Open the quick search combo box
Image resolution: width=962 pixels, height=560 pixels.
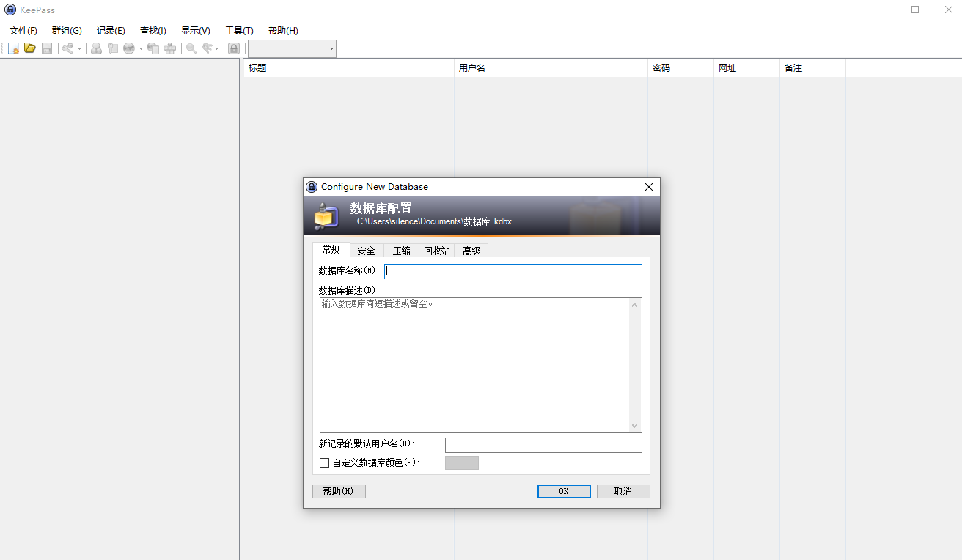pos(292,48)
